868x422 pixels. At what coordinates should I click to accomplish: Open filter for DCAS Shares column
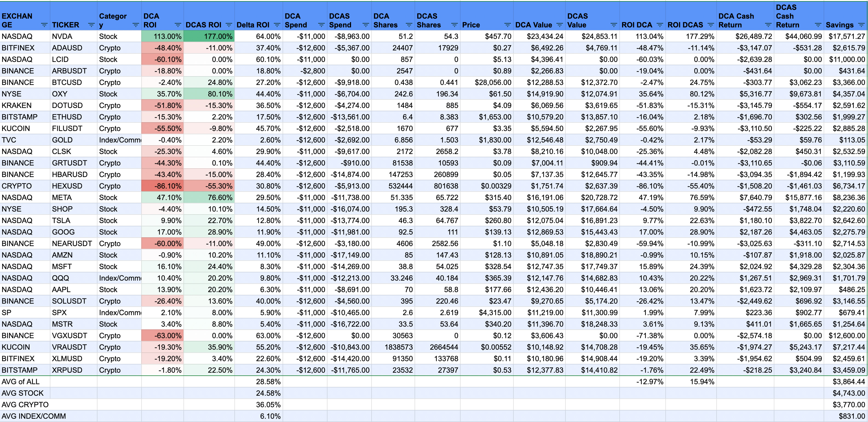[455, 25]
